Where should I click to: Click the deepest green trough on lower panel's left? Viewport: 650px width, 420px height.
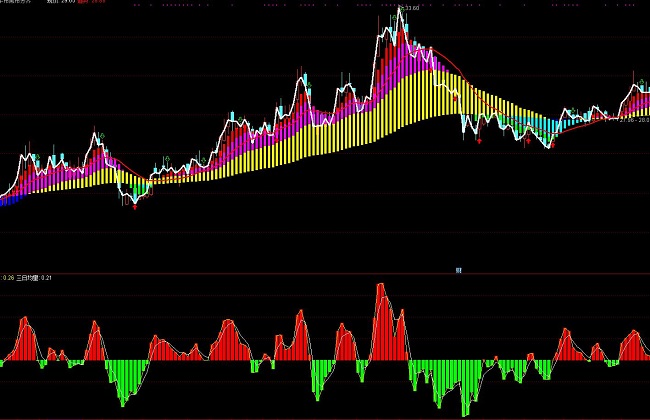tap(122, 400)
